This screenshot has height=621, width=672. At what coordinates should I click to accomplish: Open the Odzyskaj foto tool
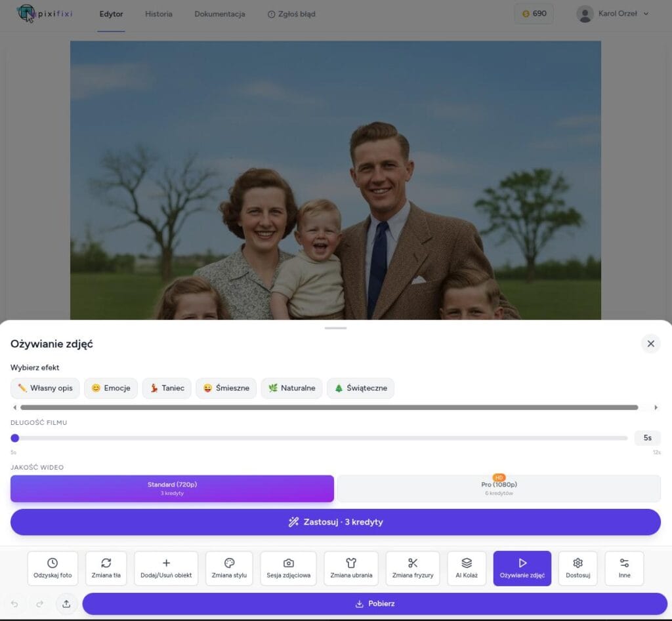click(52, 568)
